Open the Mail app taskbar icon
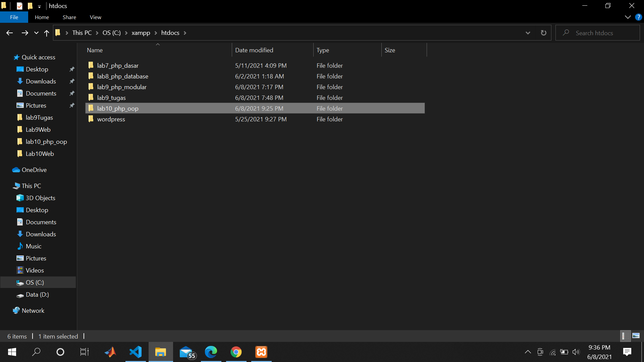The height and width of the screenshot is (362, 644). (x=186, y=352)
